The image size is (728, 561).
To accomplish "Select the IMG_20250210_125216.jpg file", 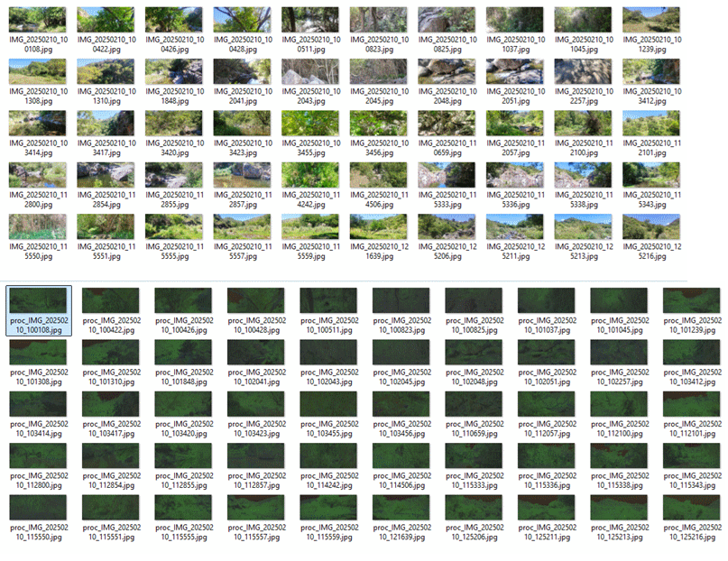I will click(651, 226).
